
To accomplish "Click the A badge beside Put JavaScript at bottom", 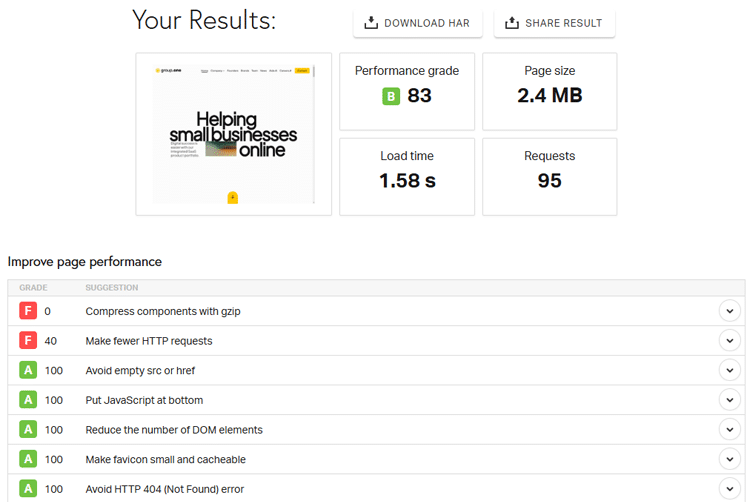I will pyautogui.click(x=28, y=400).
